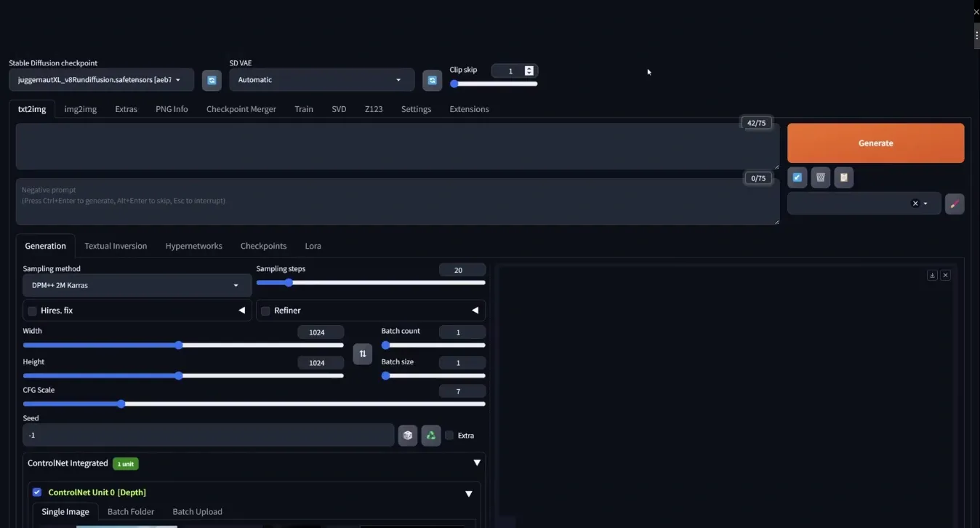Collapse the ControlNet Integrated section

[x=477, y=463]
